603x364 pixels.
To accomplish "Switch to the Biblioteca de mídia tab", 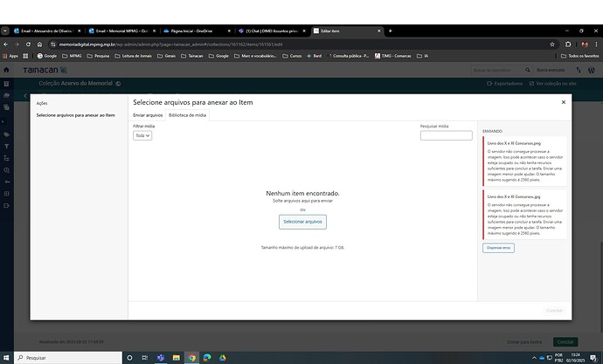I will pos(187,115).
